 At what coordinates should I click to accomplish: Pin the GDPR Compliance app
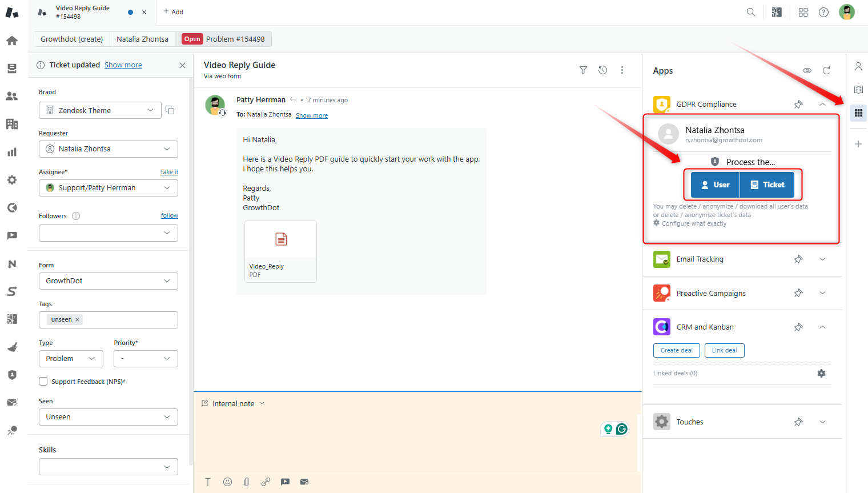coord(798,104)
